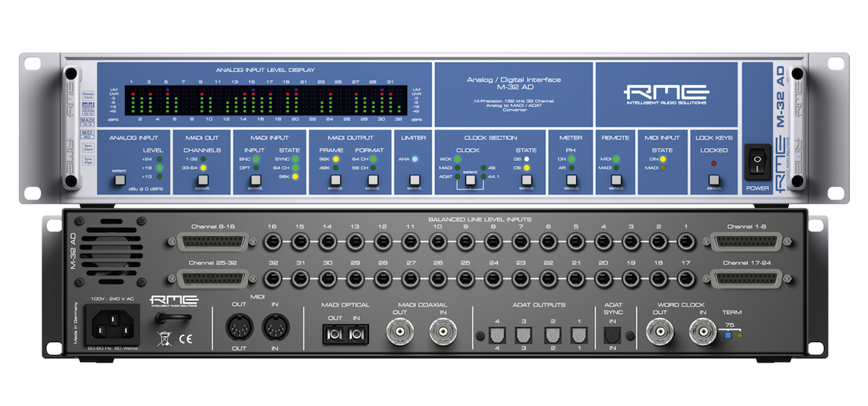Click the 'Analog / Digital Interface M-32 AD' text
868x406 pixels.
point(514,84)
